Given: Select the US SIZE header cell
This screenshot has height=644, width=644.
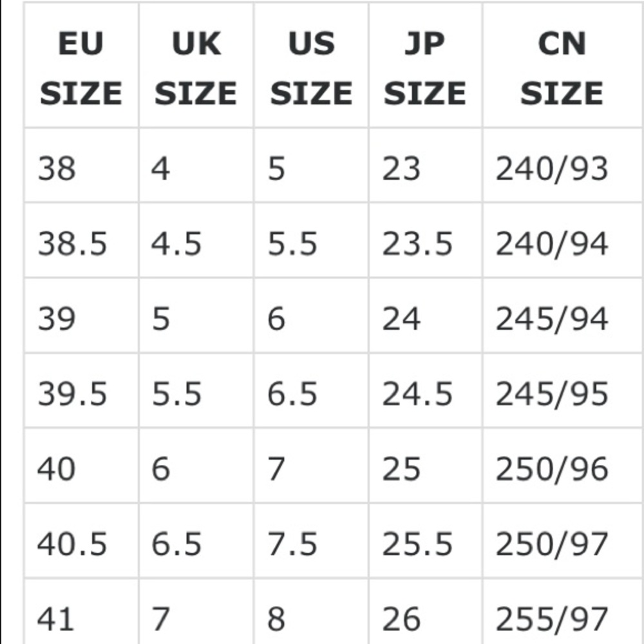Looking at the screenshot, I should point(311,68).
